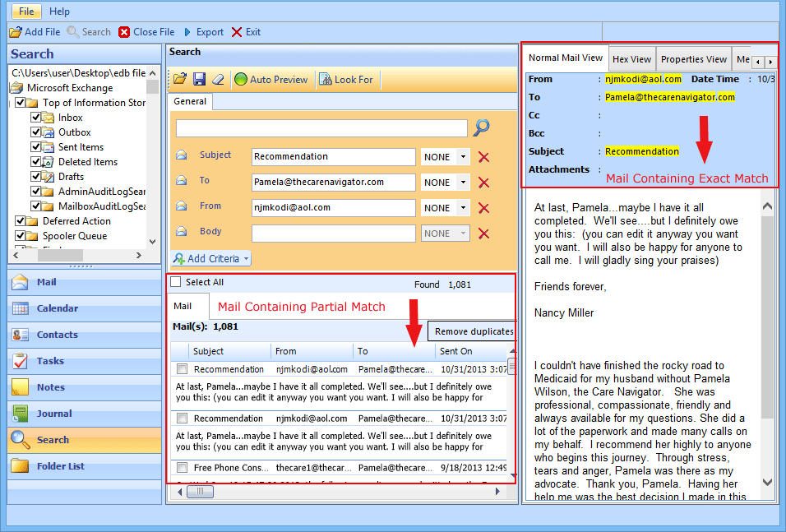Click the eraser clear icon
Viewport: 786px width, 532px height.
click(218, 79)
